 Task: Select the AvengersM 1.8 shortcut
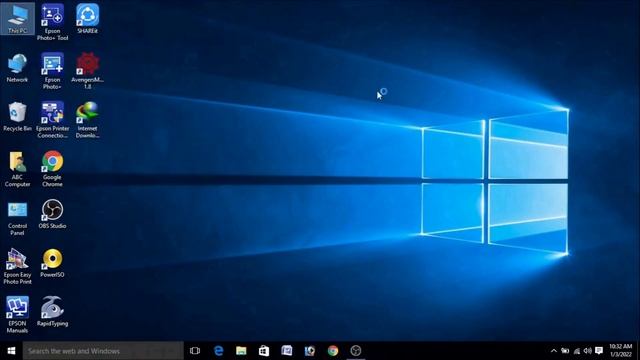click(87, 71)
